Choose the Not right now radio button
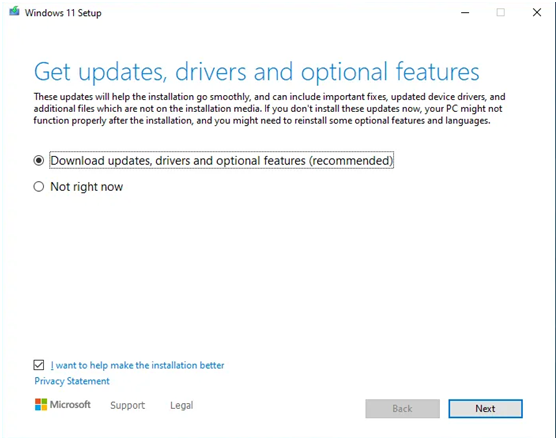The width and height of the screenshot is (558, 440). (38, 187)
